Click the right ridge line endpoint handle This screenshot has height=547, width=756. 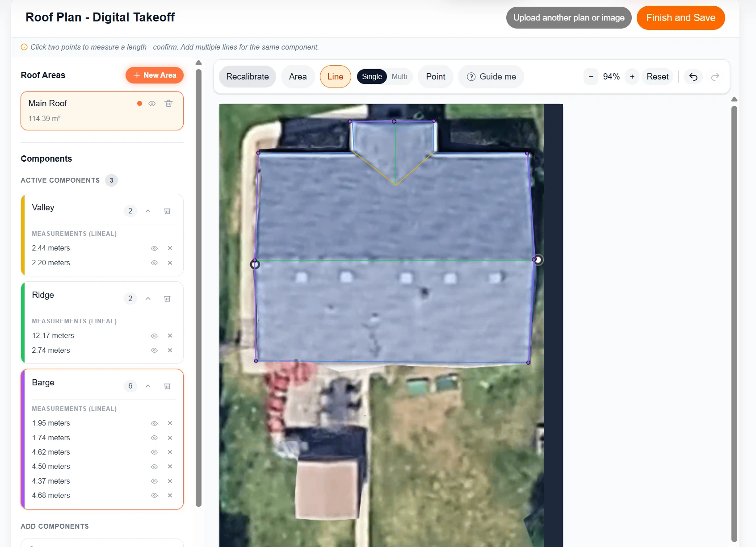tap(538, 259)
